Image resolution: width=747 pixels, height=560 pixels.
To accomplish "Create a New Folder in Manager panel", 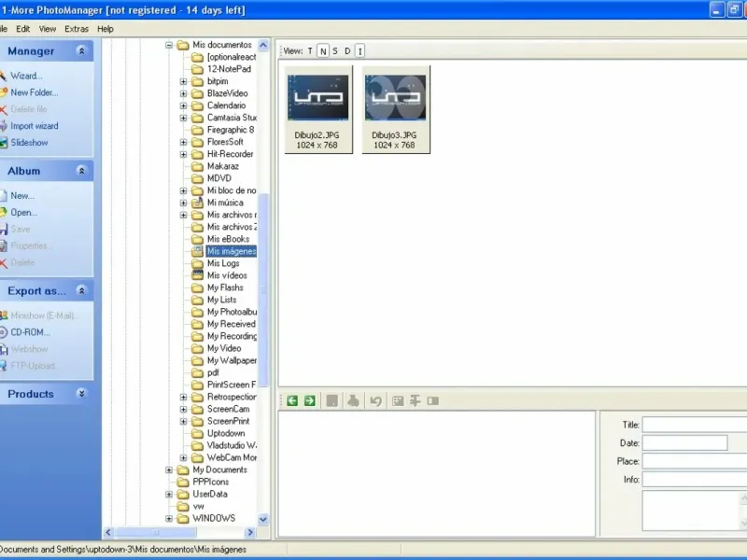I will tap(35, 92).
